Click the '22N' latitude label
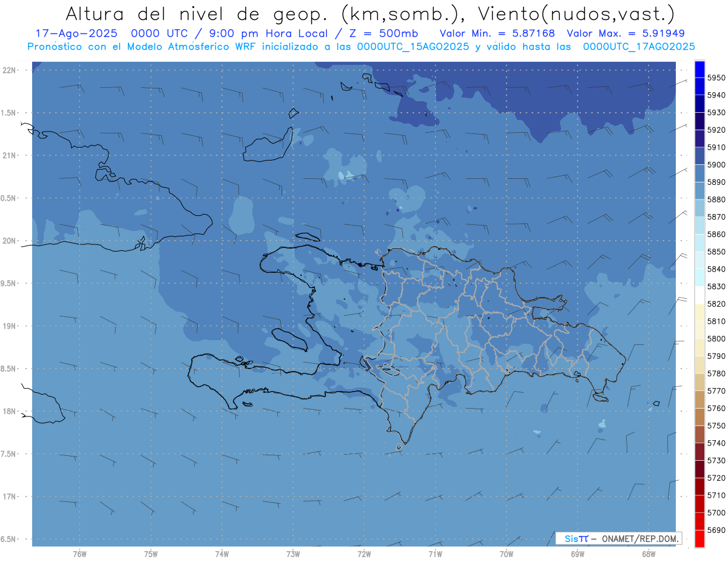Viewport: 728px width, 562px height. point(9,70)
